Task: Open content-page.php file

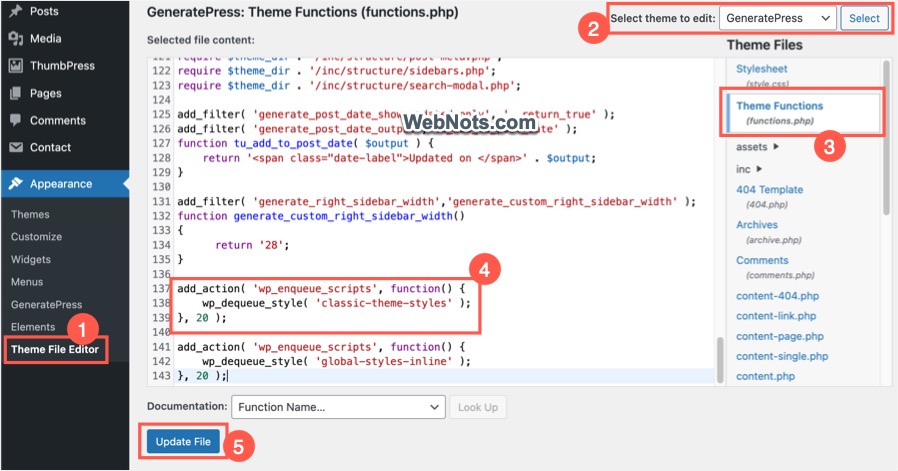Action: pyautogui.click(x=779, y=336)
